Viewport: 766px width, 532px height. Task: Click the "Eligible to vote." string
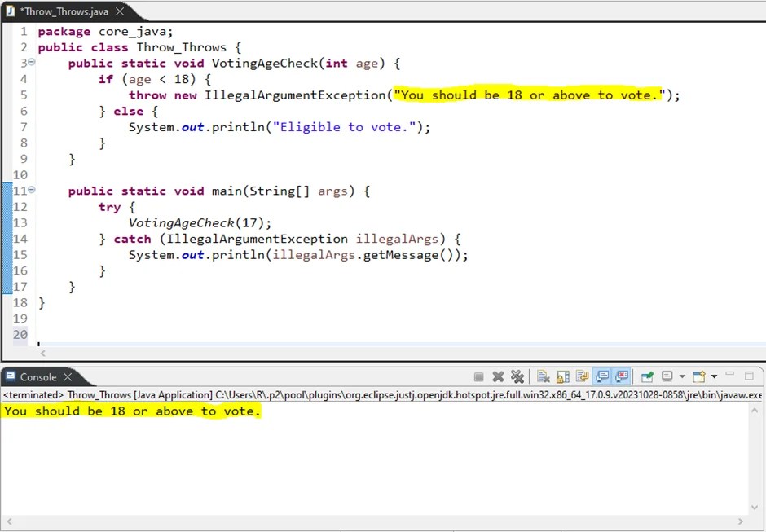(345, 127)
